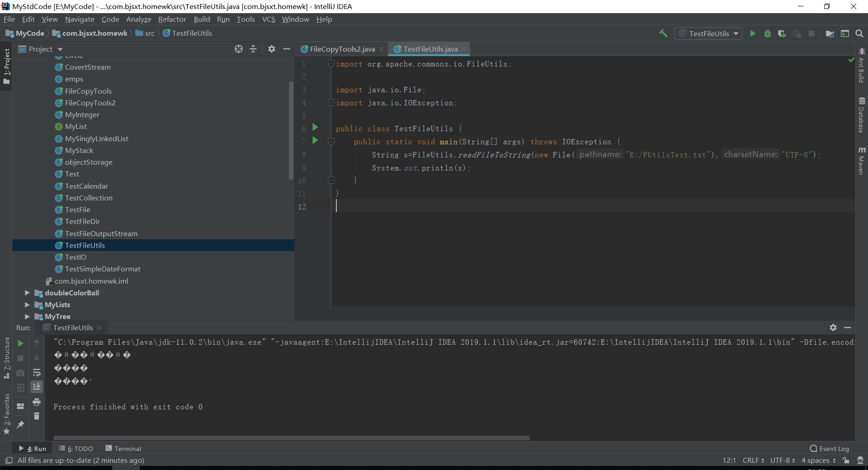Screen dimensions: 868x470
Task: Open Project panel settings gear
Action: pos(271,49)
